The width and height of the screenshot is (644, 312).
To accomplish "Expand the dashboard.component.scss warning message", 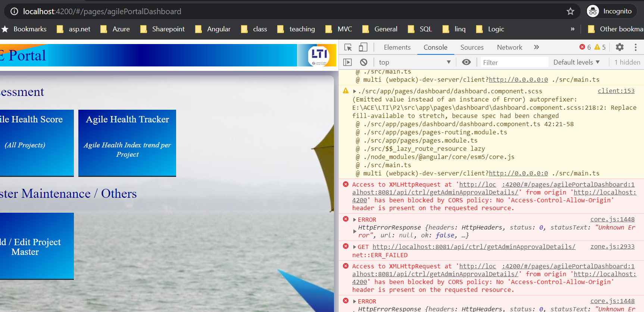I will pyautogui.click(x=354, y=91).
